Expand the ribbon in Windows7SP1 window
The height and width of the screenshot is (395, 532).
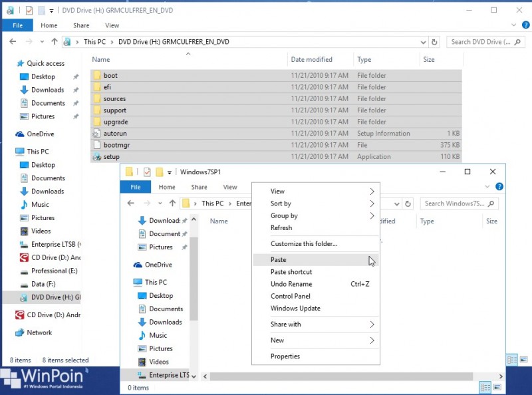click(x=487, y=187)
